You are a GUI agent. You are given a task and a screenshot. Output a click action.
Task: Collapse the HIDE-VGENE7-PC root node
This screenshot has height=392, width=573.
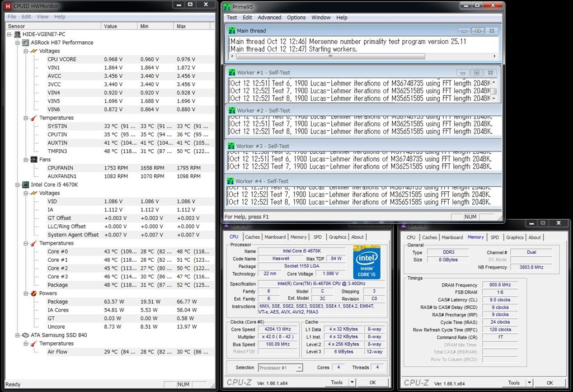pyautogui.click(x=10, y=34)
